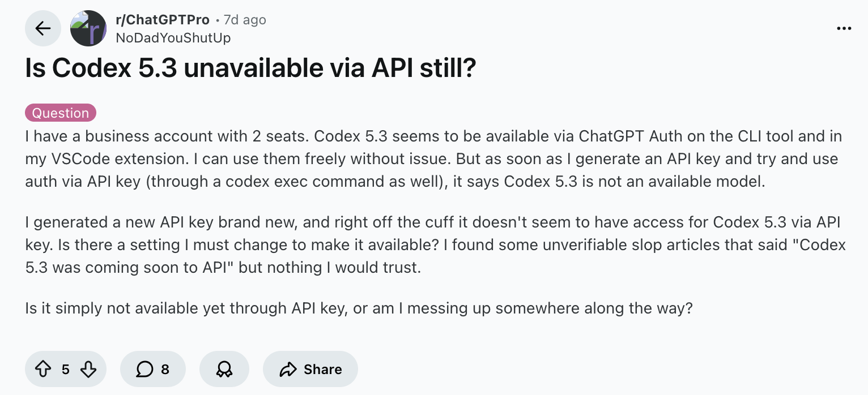The image size is (868, 395).
Task: Go back using the left arrow button
Action: click(43, 29)
